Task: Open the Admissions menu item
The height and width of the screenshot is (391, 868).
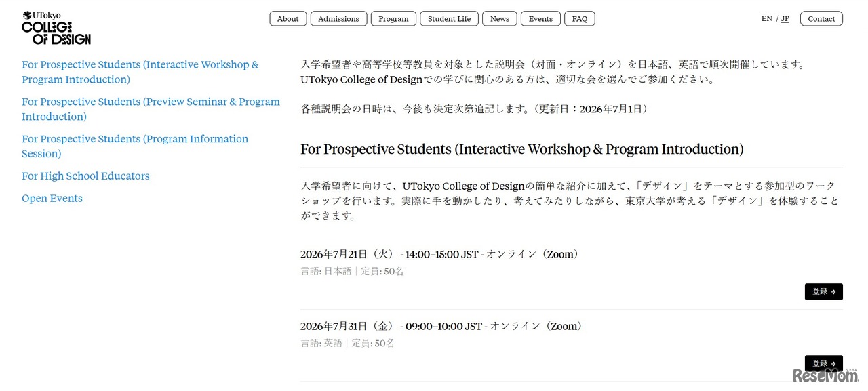Action: point(338,19)
